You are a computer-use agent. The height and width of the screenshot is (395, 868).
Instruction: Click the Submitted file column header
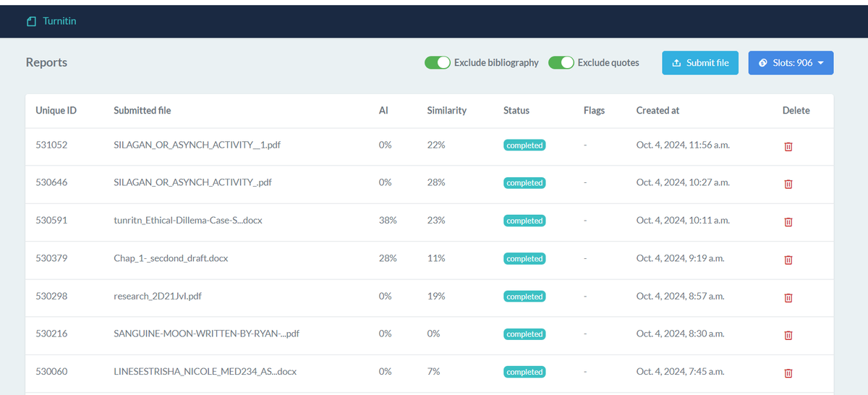[142, 111]
